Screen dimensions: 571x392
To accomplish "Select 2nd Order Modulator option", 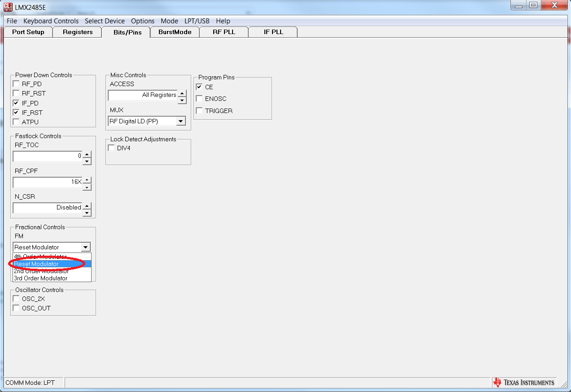I will click(52, 271).
